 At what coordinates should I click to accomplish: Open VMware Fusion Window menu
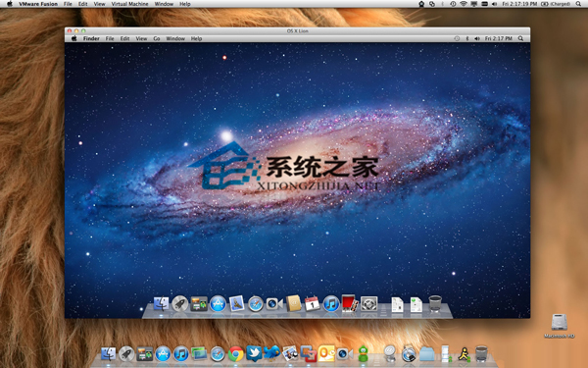(x=164, y=4)
